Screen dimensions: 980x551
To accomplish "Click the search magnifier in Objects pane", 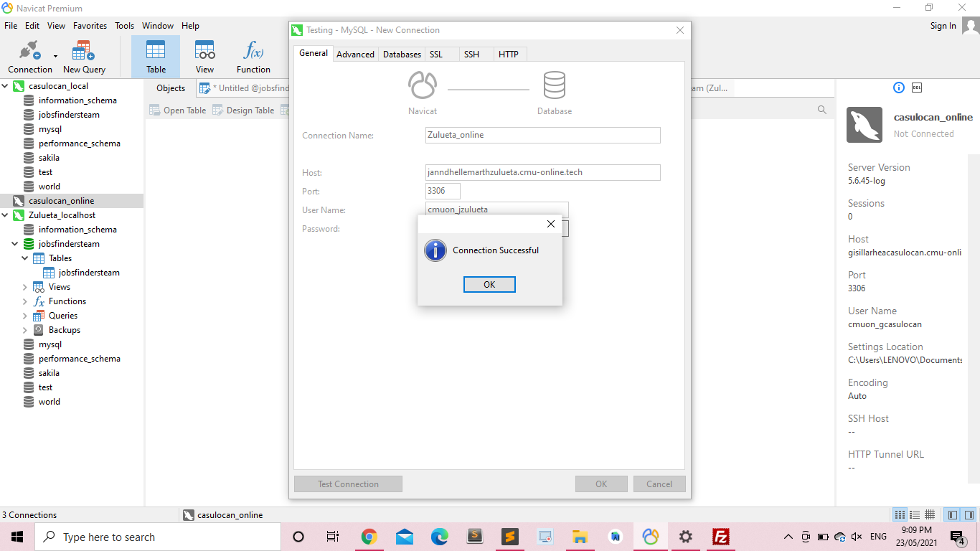I will pyautogui.click(x=822, y=110).
